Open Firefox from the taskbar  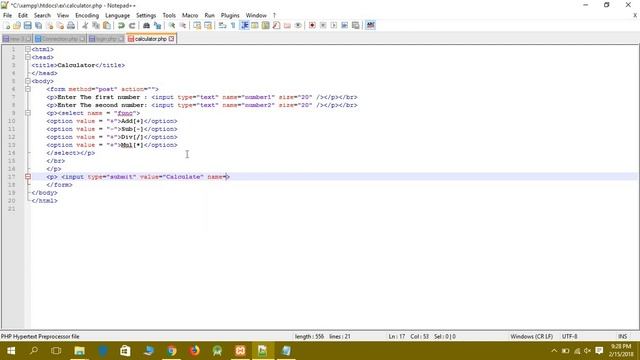[195, 351]
